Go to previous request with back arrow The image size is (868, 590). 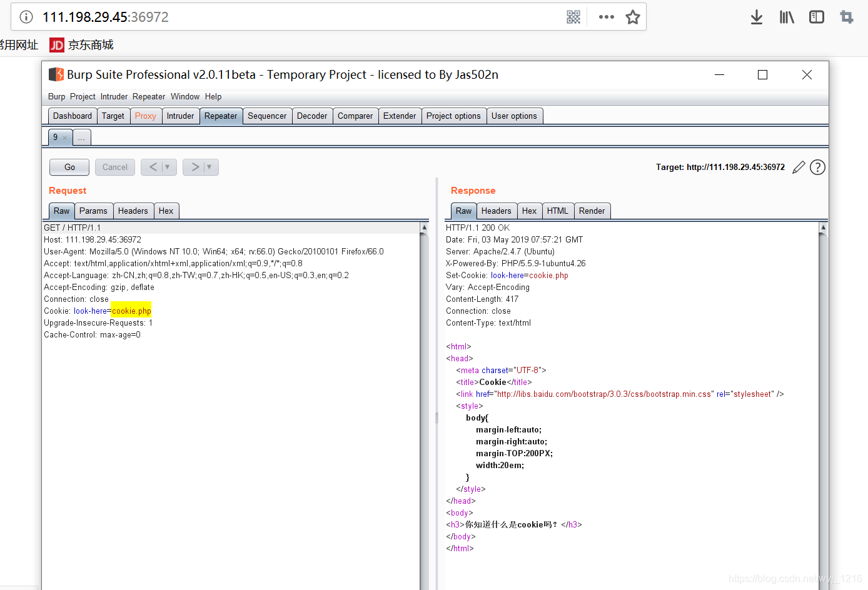[153, 167]
